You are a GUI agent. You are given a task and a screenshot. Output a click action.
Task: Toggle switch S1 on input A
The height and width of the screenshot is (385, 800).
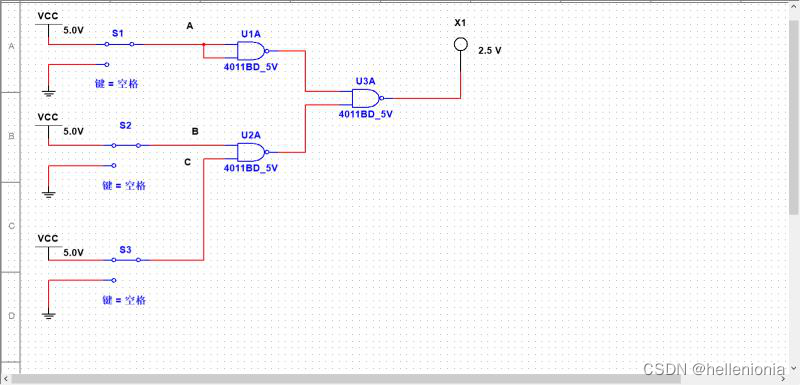pos(119,44)
